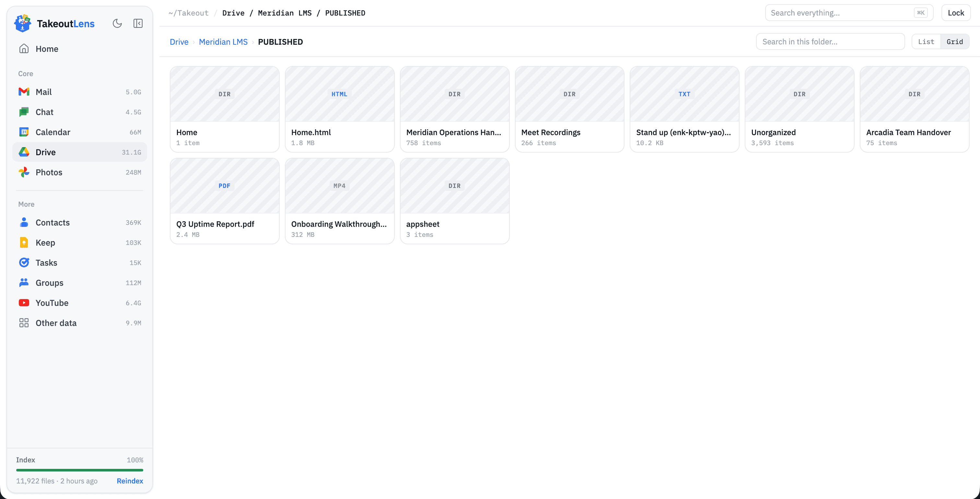The width and height of the screenshot is (980, 499).
Task: Open the Arcadia Team Handover folder thumbnail
Action: [x=915, y=94]
